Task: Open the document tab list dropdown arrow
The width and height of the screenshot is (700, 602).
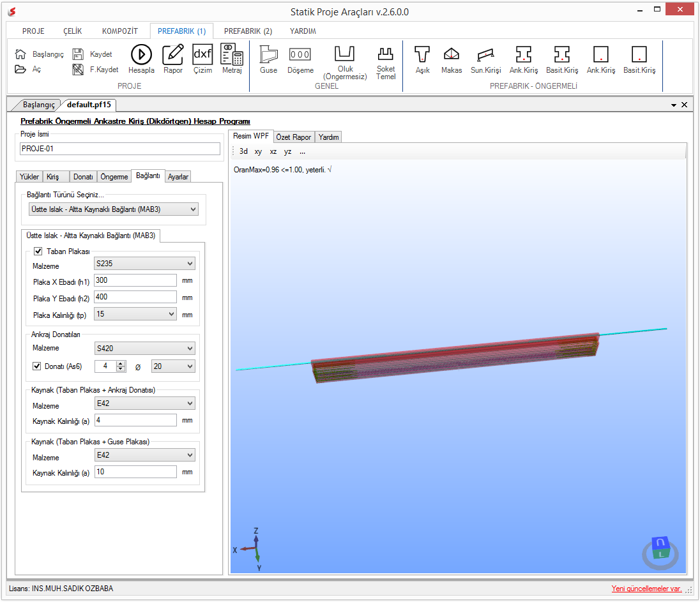Action: coord(674,105)
